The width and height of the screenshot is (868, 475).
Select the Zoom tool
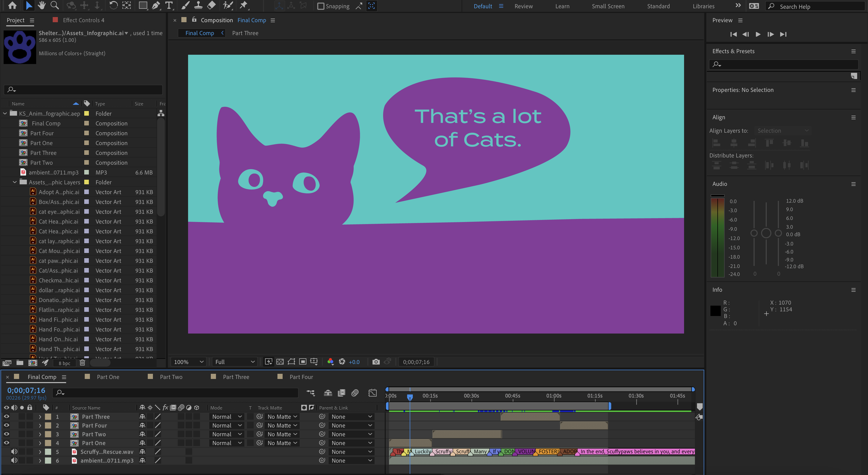coord(54,5)
